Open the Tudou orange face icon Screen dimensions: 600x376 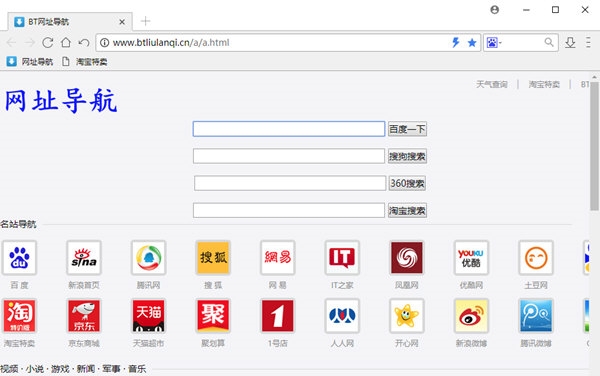(x=536, y=257)
